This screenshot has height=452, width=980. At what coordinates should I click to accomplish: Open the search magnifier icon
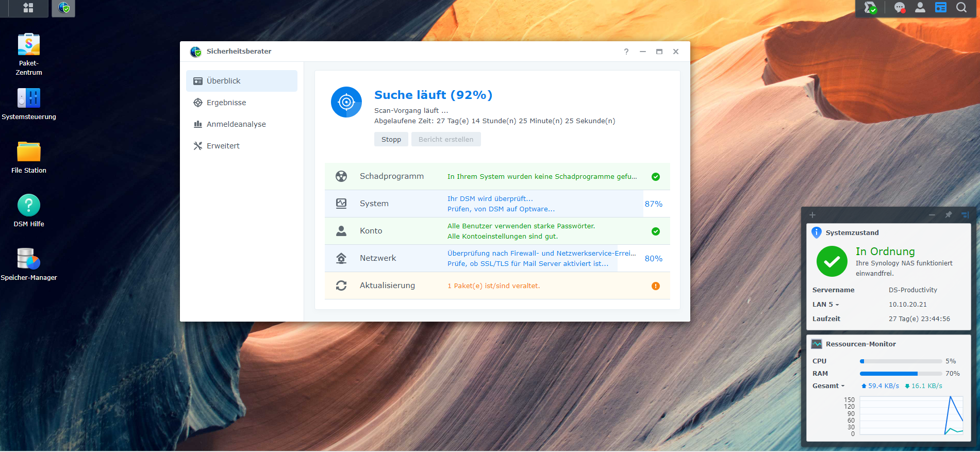click(961, 7)
